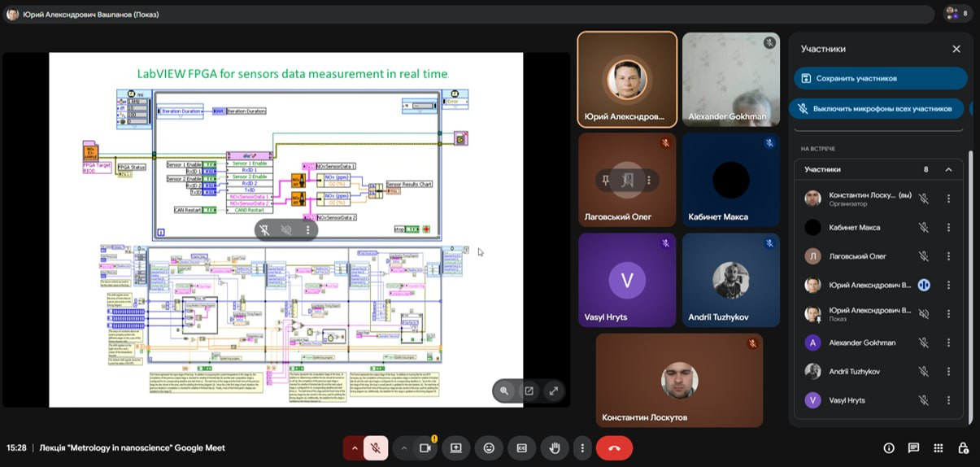Open audio settings arrow beside microphone
The image size is (980, 467).
pos(354,447)
